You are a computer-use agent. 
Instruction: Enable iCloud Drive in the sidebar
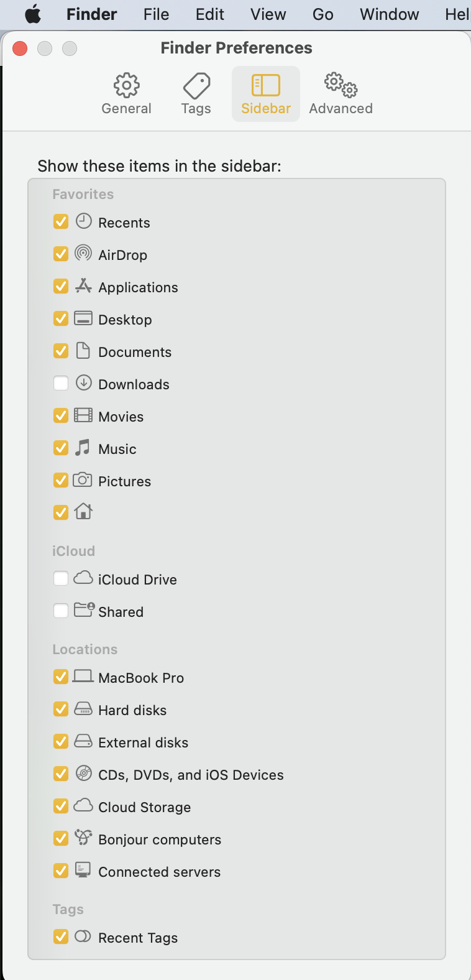pyautogui.click(x=61, y=578)
